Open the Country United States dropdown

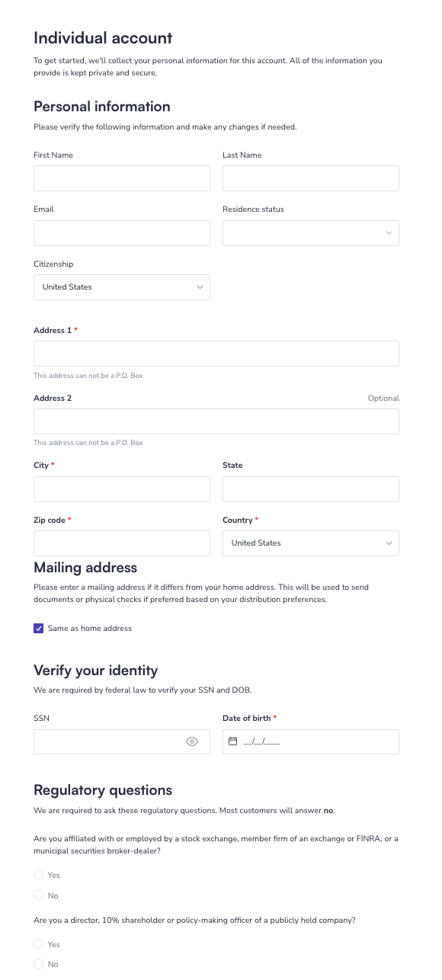pos(311,543)
